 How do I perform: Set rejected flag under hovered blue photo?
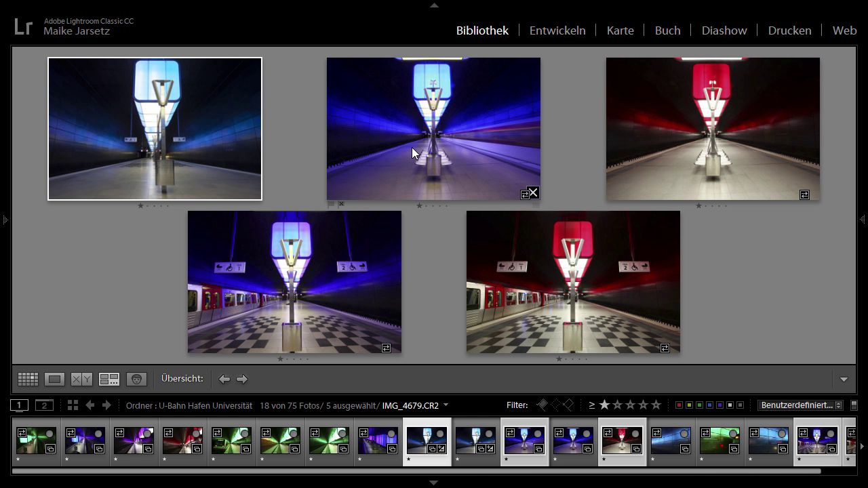341,204
